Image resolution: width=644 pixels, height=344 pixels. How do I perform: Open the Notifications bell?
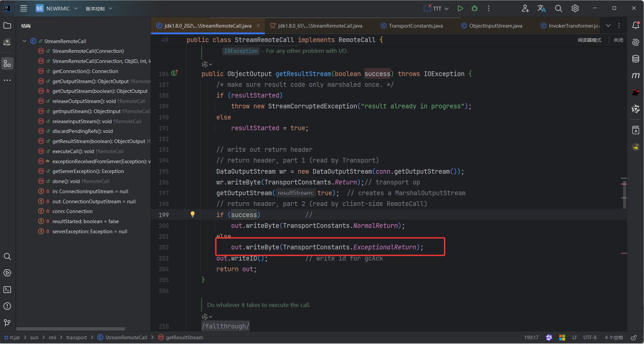pyautogui.click(x=636, y=26)
